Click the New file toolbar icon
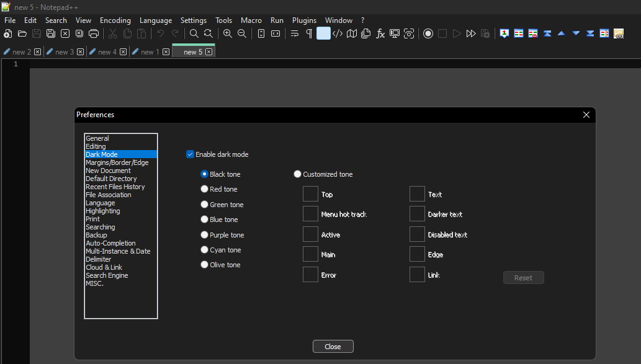The width and height of the screenshot is (641, 364). coord(8,33)
